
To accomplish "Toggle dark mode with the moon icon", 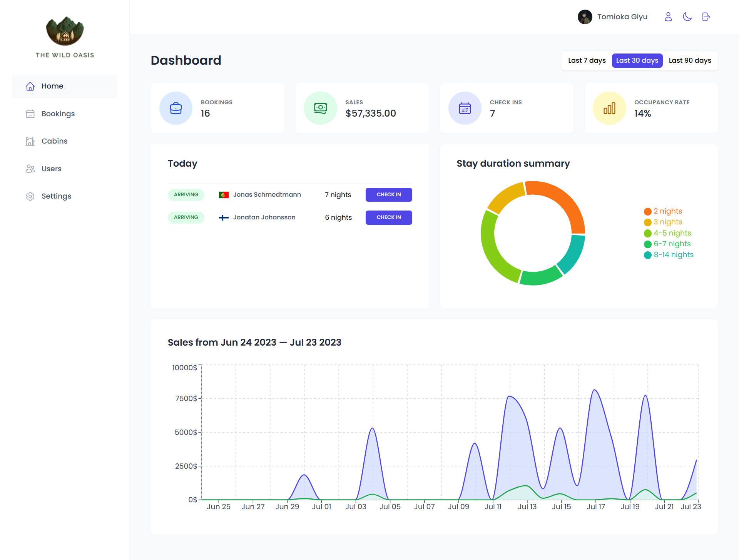I will point(687,17).
